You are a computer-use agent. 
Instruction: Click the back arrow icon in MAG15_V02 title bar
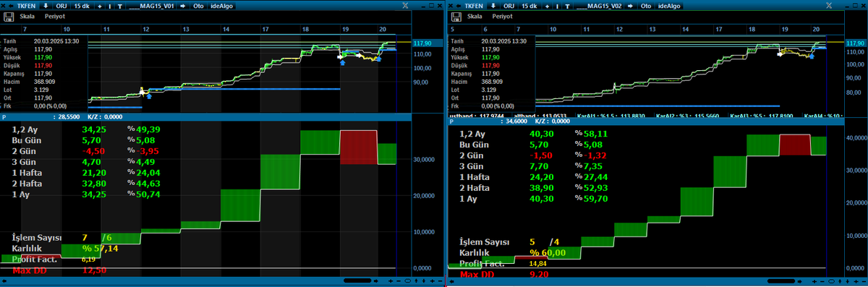pyautogui.click(x=459, y=6)
